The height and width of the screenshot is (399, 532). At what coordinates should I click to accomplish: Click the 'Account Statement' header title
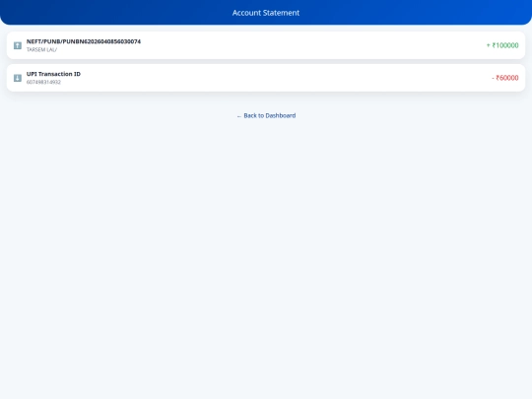266,13
